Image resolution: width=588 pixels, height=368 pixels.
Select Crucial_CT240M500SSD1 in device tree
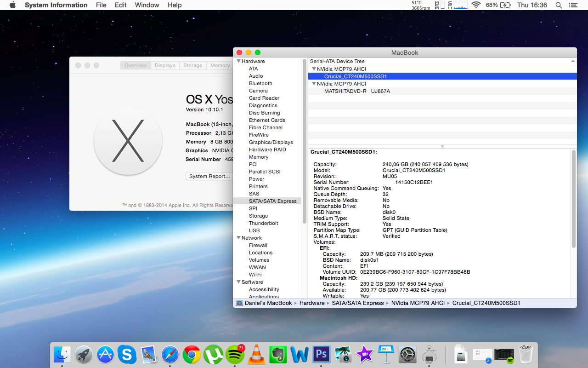click(442, 76)
